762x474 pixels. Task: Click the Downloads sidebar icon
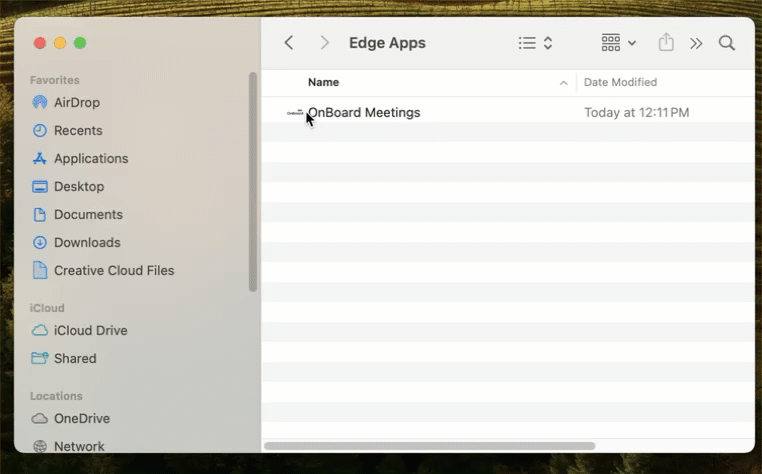(40, 242)
